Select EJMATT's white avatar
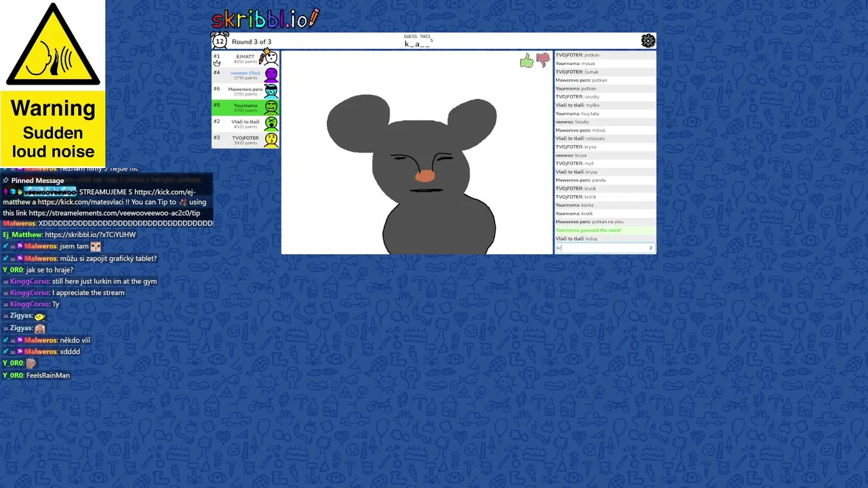Viewport: 868px width, 488px height. click(270, 58)
